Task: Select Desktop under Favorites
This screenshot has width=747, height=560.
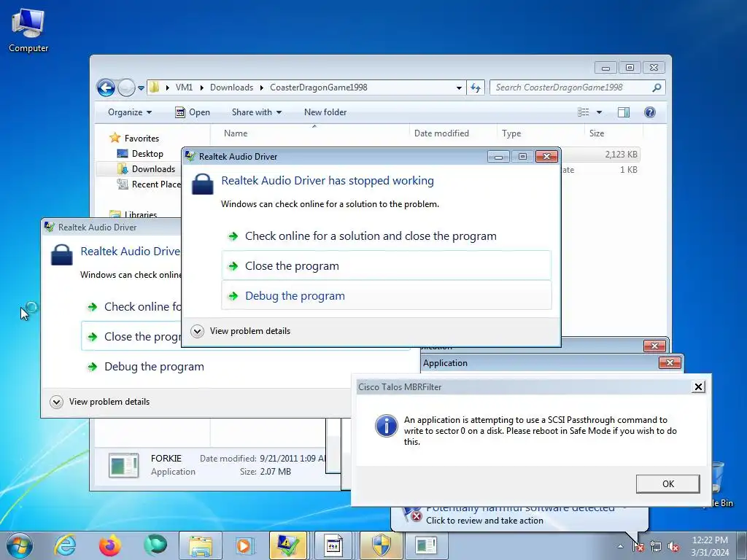Action: pos(147,154)
